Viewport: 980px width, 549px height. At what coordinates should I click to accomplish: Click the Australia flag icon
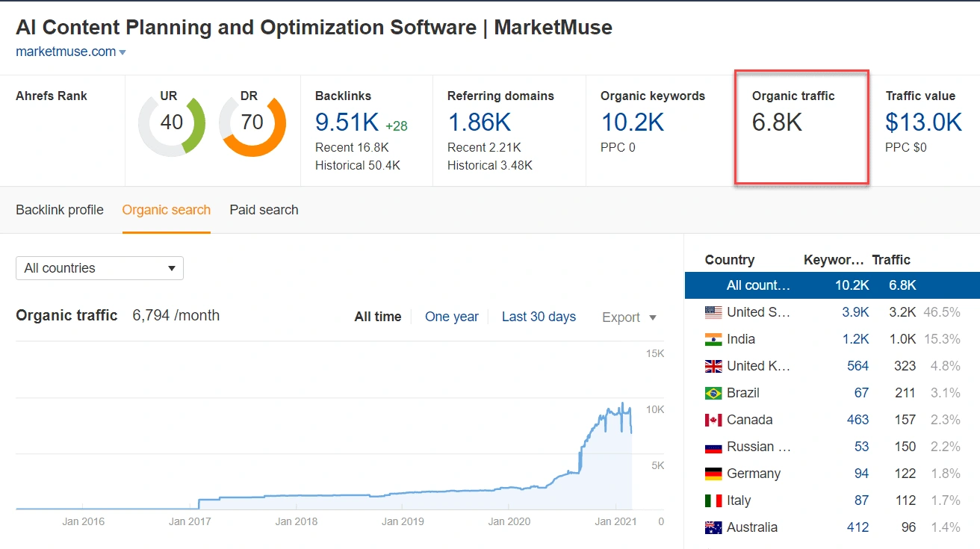713,527
